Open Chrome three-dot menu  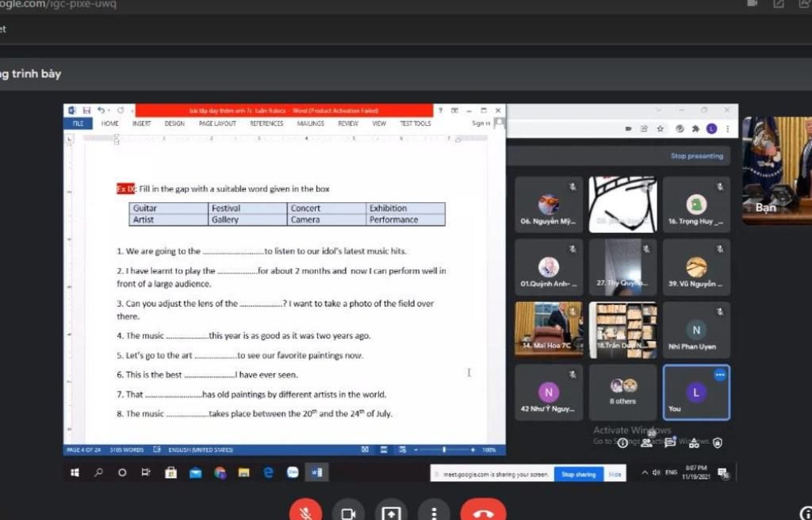pos(728,129)
